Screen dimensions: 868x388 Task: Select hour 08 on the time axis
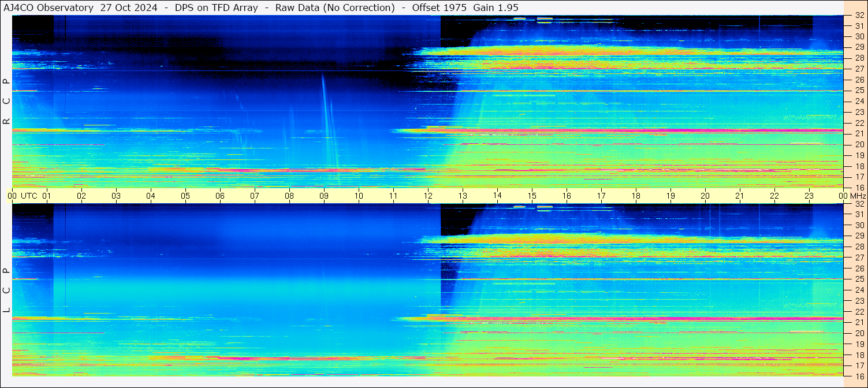289,196
